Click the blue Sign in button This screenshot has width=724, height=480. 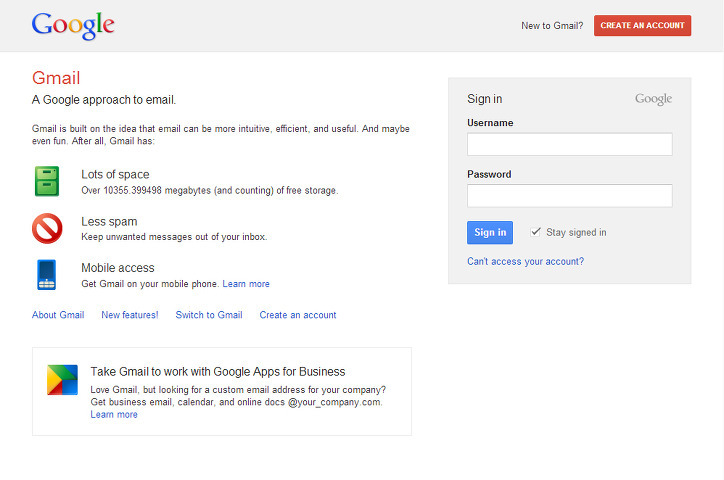coord(490,232)
